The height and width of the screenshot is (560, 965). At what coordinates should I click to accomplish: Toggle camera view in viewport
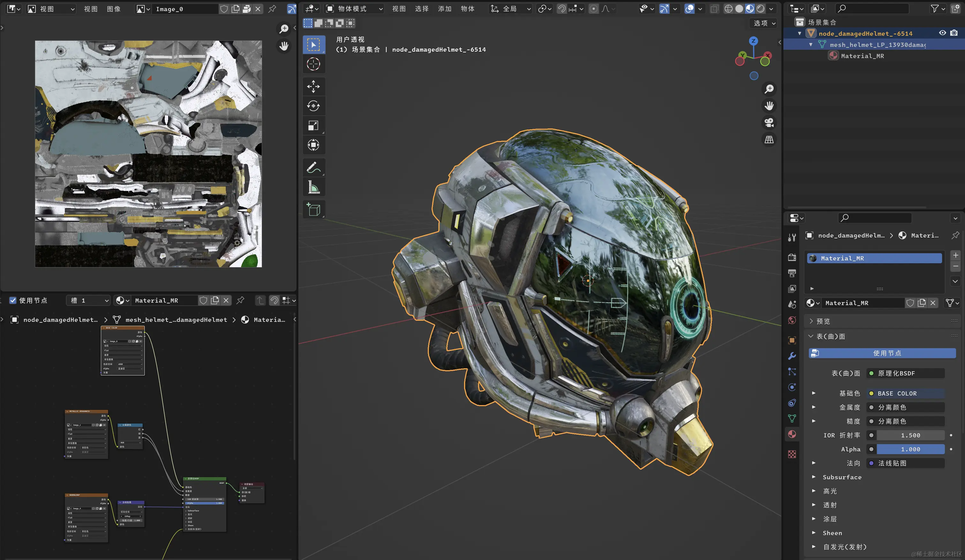(769, 122)
